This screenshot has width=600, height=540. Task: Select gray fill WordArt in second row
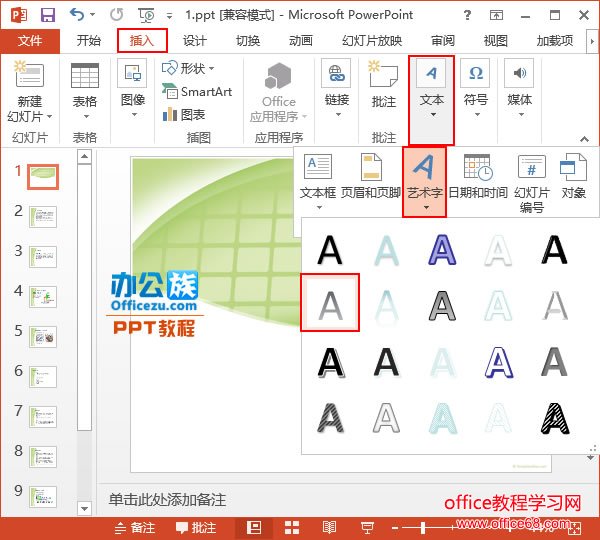330,303
